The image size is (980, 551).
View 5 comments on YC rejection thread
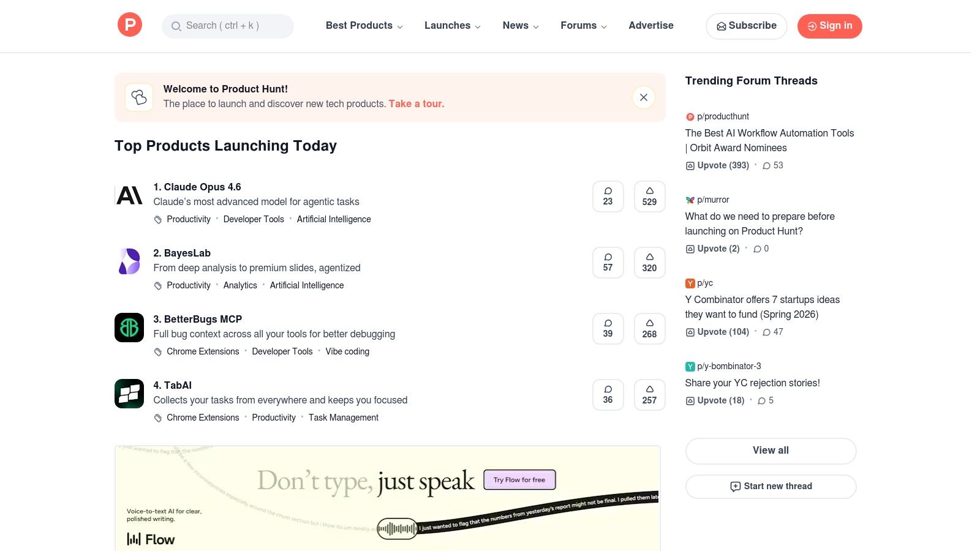click(x=766, y=400)
